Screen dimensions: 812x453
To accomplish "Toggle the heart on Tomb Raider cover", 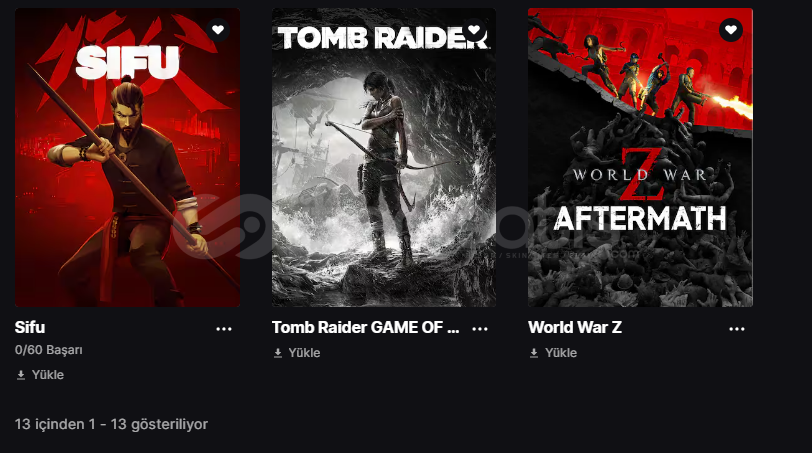I will [x=474, y=30].
